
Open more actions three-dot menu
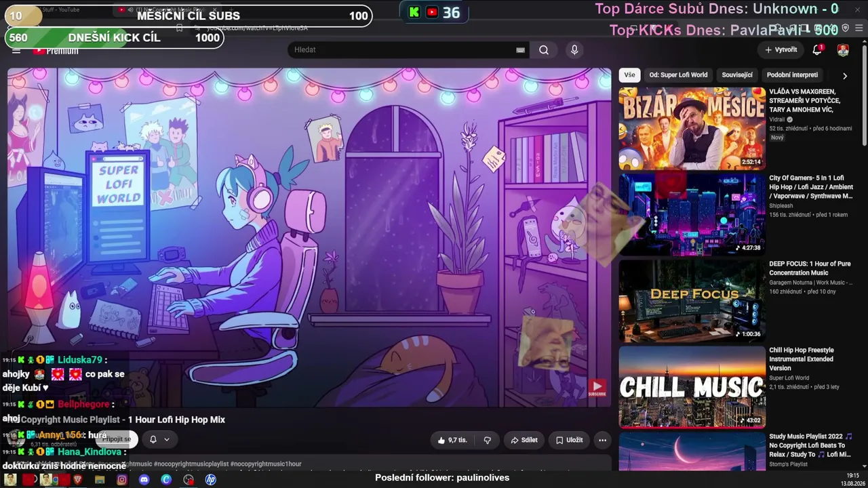pyautogui.click(x=602, y=440)
